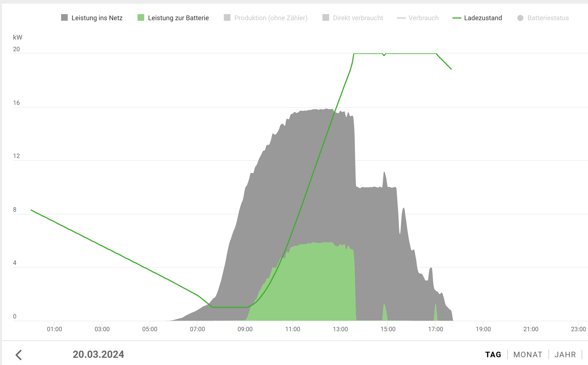Click the gray Leistung ins Netz legend square
588x365 pixels.
pos(64,18)
